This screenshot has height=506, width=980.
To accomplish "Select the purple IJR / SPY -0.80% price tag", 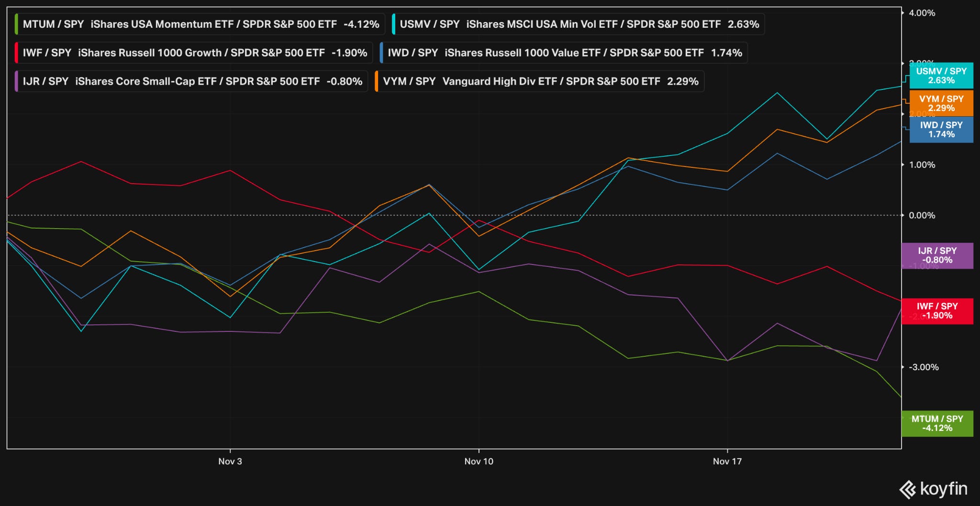I will 937,255.
